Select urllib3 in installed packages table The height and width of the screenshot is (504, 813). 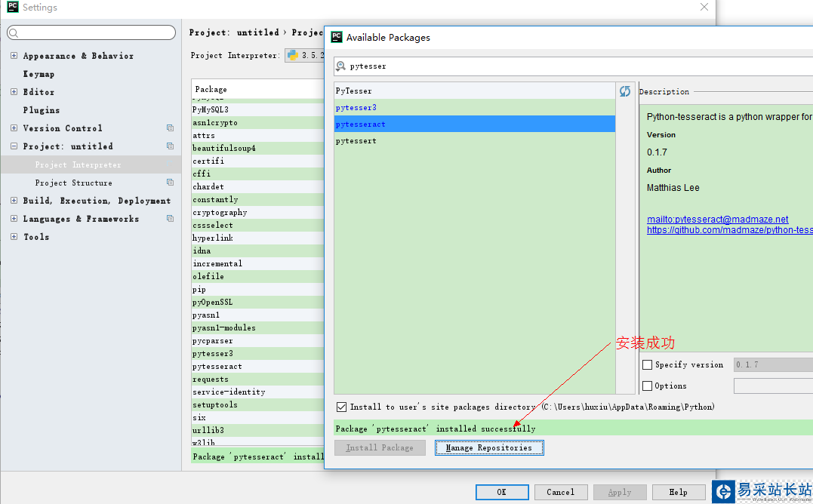(257, 431)
